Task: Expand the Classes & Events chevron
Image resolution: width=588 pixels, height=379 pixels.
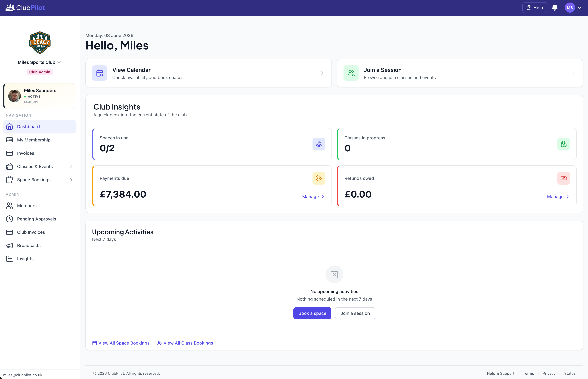Action: pos(71,166)
